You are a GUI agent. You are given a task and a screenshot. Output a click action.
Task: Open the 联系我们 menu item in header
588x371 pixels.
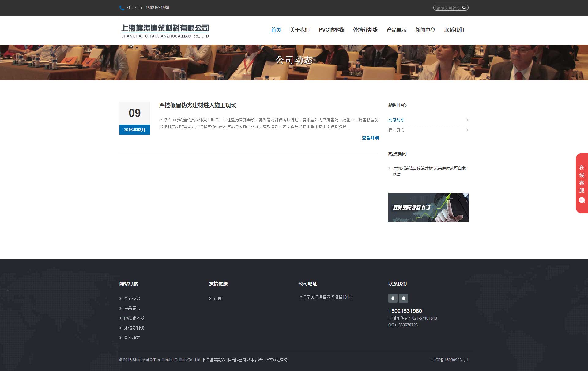(454, 30)
